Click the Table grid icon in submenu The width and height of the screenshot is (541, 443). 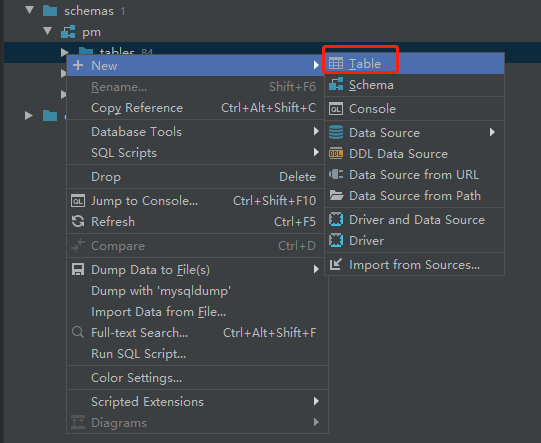(x=336, y=63)
